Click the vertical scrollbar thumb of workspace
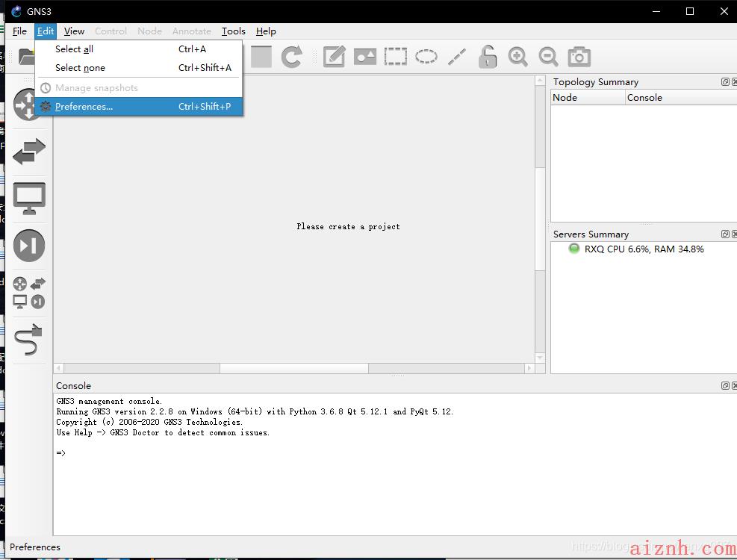 point(540,219)
